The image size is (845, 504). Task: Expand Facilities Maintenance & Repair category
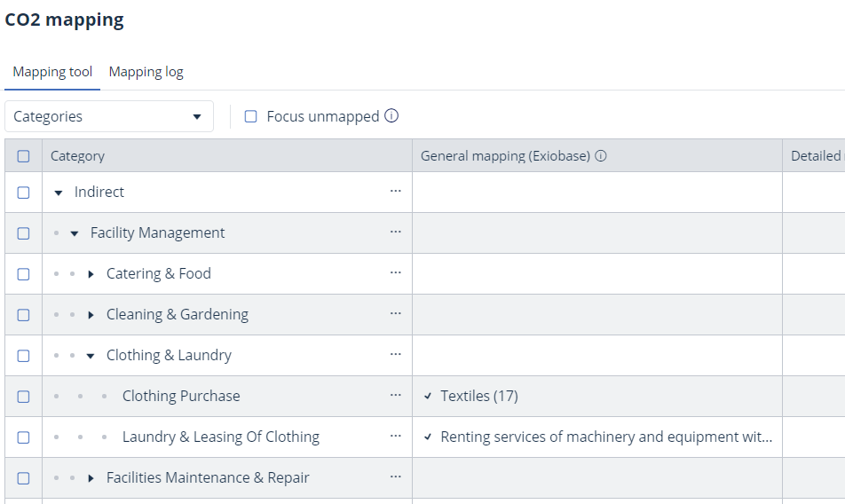(x=91, y=478)
